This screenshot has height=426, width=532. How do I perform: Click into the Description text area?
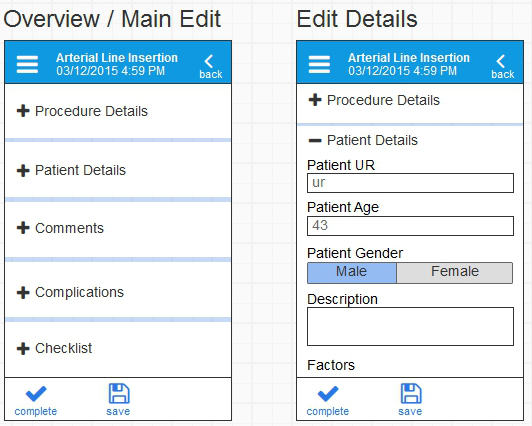(x=410, y=327)
